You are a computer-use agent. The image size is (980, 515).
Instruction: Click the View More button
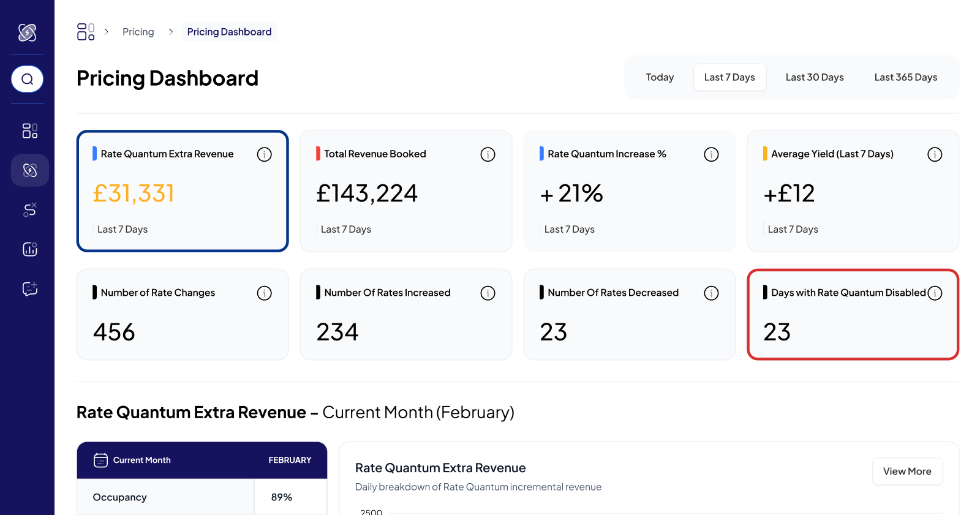click(907, 472)
